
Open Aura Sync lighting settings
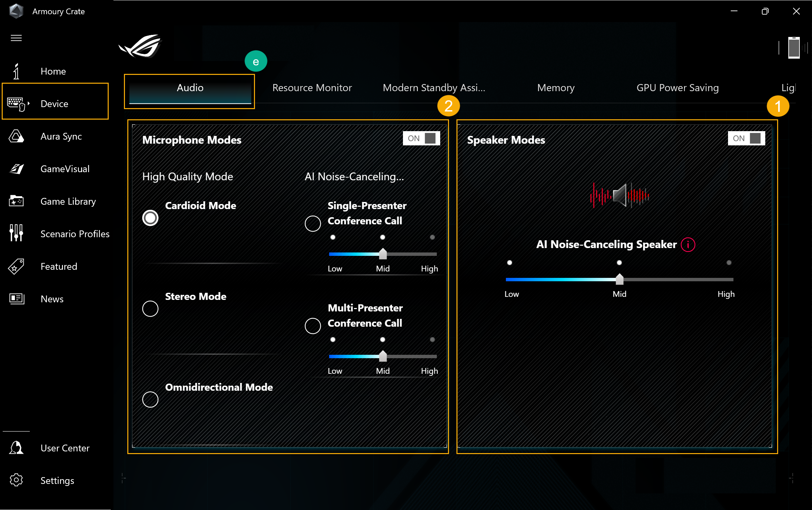pos(61,136)
